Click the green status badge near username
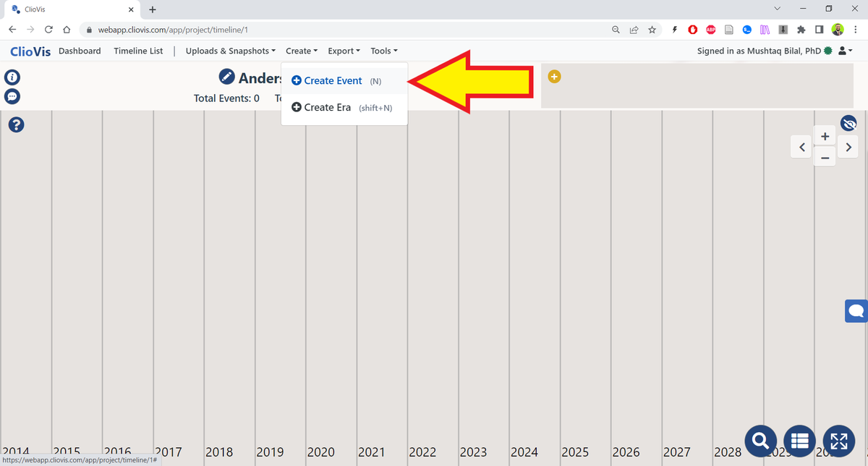 click(x=828, y=51)
